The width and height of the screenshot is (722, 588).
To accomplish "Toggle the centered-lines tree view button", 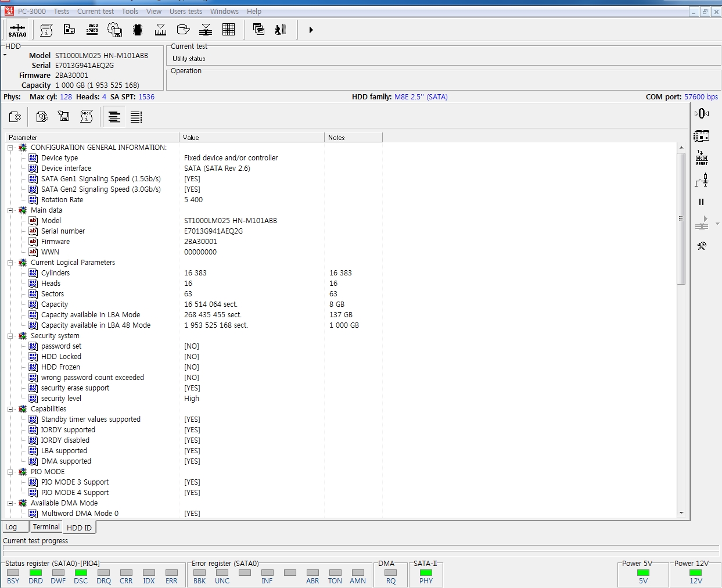I will pyautogui.click(x=114, y=117).
